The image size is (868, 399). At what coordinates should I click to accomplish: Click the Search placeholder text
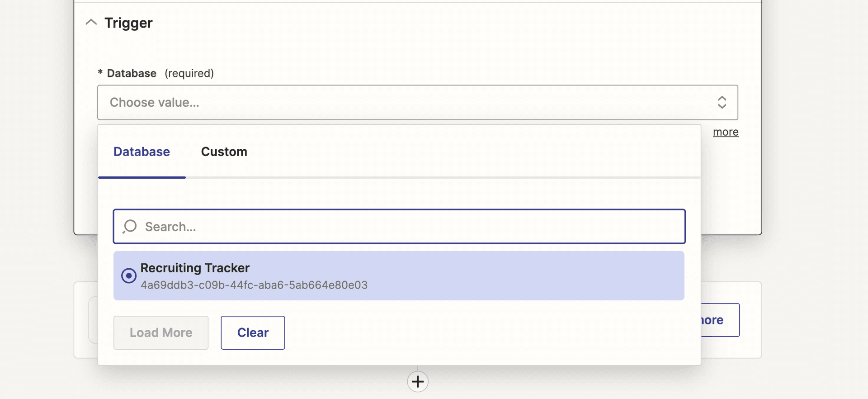(x=170, y=227)
